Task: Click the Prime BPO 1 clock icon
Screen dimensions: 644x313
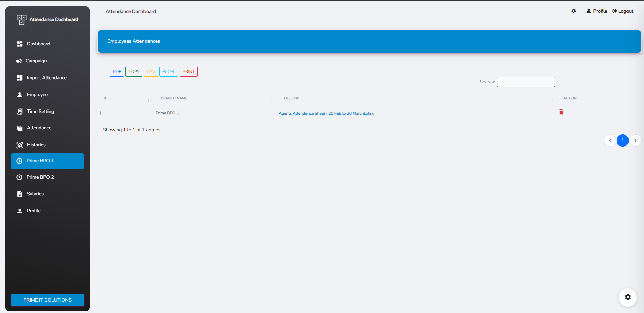Action: click(19, 161)
